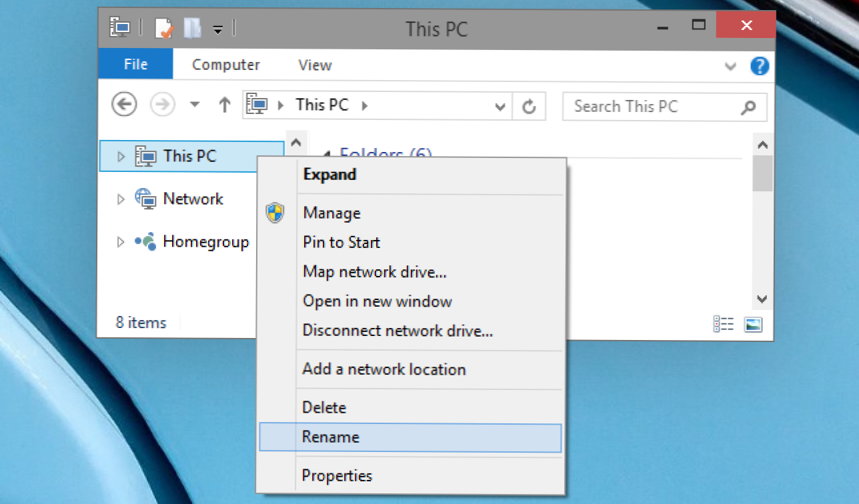Select This PC in the navigation pane
This screenshot has height=504, width=859.
tap(191, 156)
